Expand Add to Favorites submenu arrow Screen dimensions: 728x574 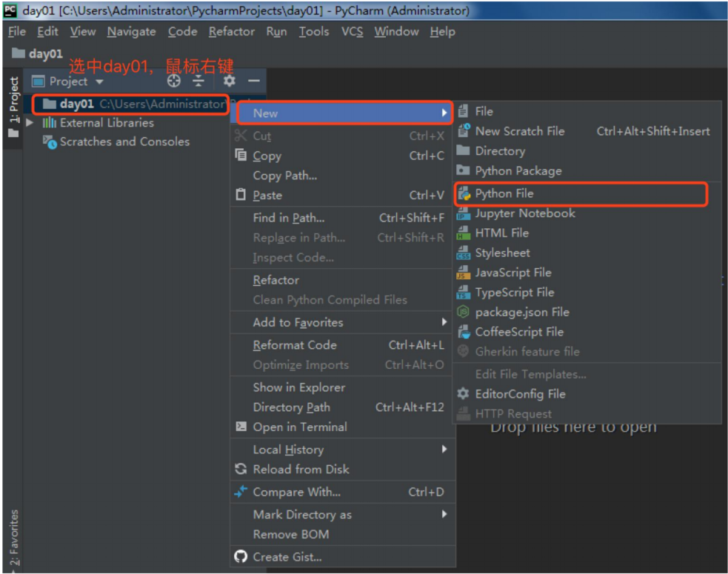coord(444,322)
